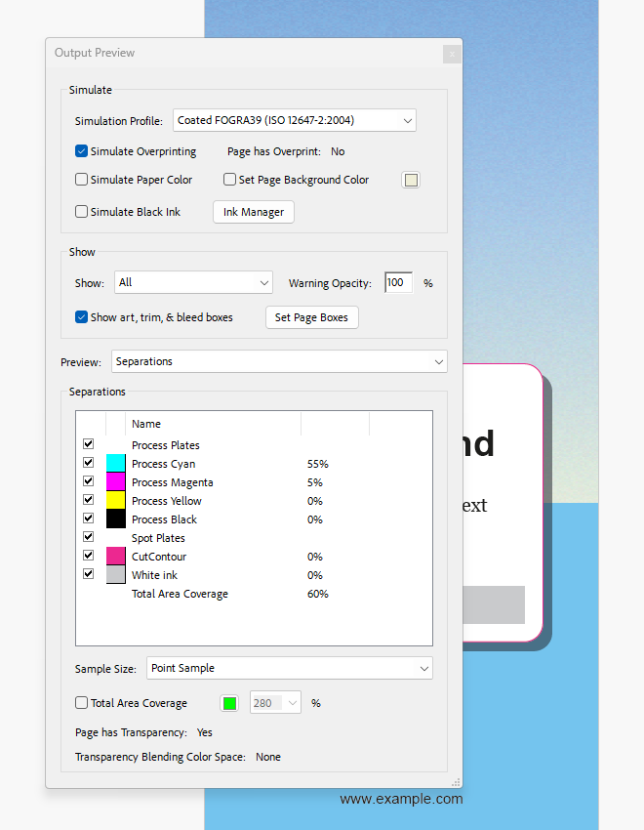Screen dimensions: 644x830
Task: Click the www.example.com text in document
Action: tap(401, 799)
